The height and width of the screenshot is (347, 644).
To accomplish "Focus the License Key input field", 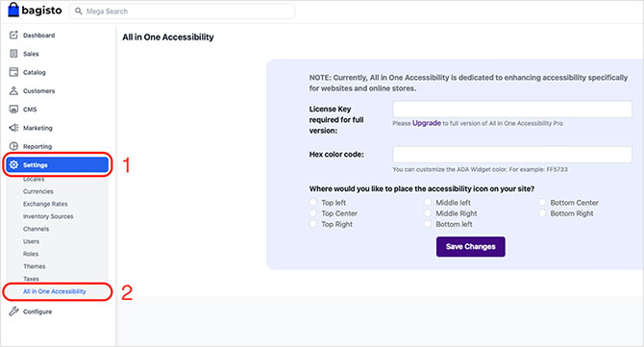I will 512,110.
